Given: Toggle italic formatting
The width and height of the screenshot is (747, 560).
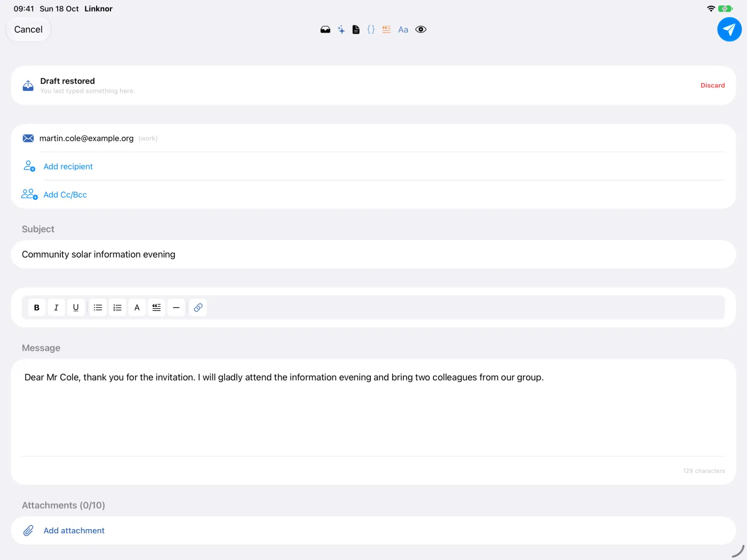Looking at the screenshot, I should [x=56, y=308].
